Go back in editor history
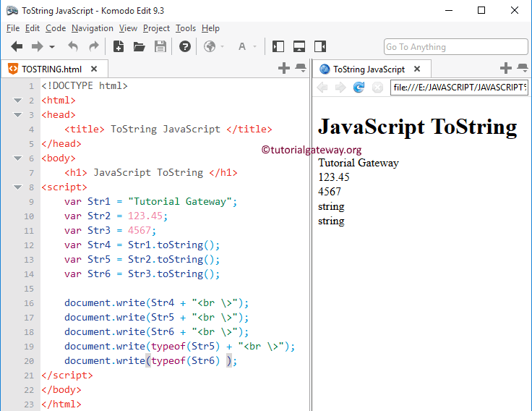 pos(17,46)
